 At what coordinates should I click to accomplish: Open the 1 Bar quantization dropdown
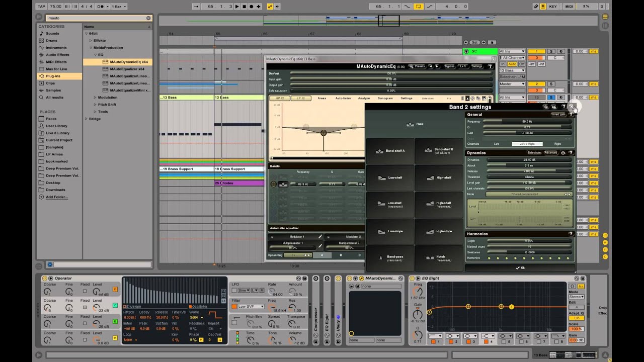[118, 7]
